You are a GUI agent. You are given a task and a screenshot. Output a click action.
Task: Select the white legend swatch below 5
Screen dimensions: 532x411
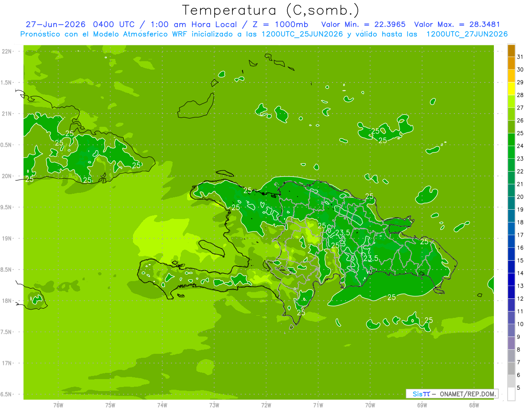pos(511,394)
